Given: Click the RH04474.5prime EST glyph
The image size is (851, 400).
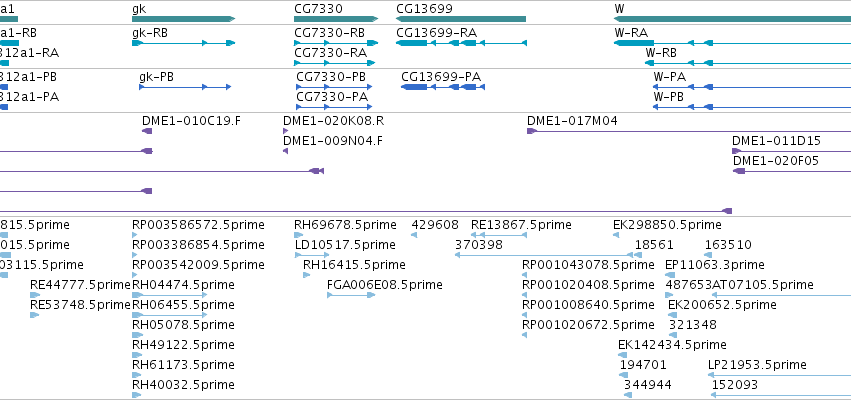Looking at the screenshot, I should point(169,295).
